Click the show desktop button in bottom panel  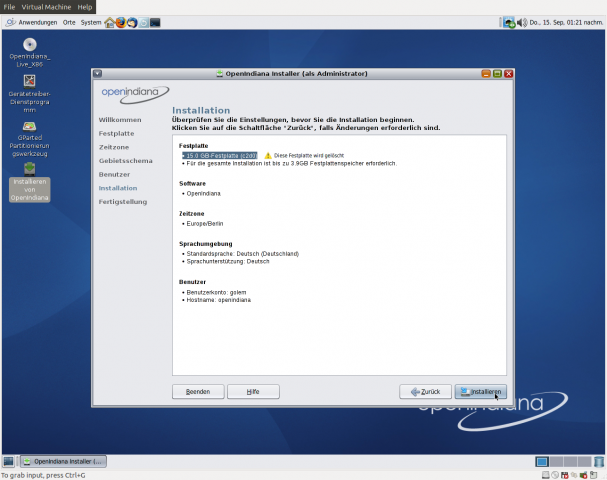(x=8, y=461)
